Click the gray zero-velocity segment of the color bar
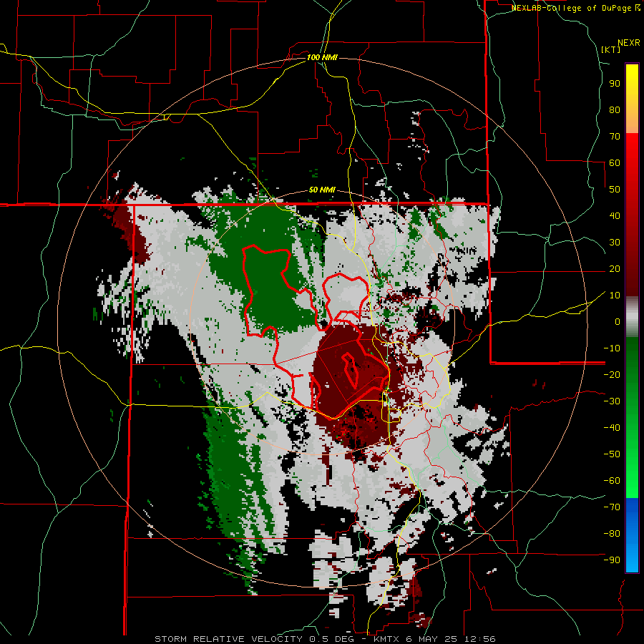 [632, 317]
